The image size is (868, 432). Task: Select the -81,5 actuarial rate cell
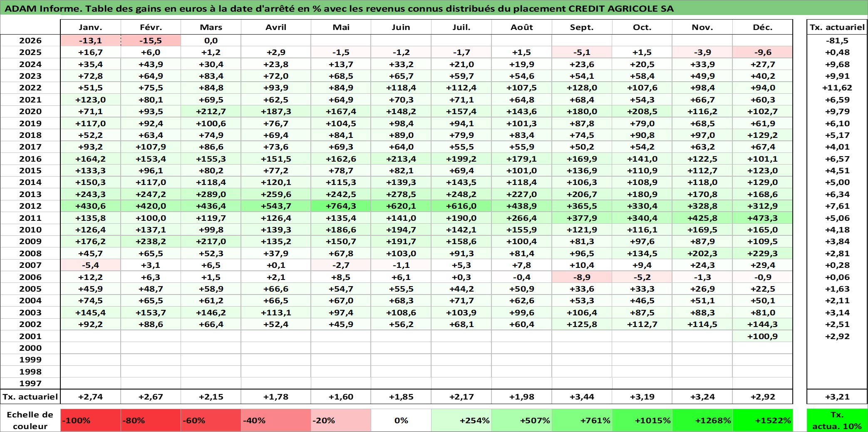pos(837,40)
